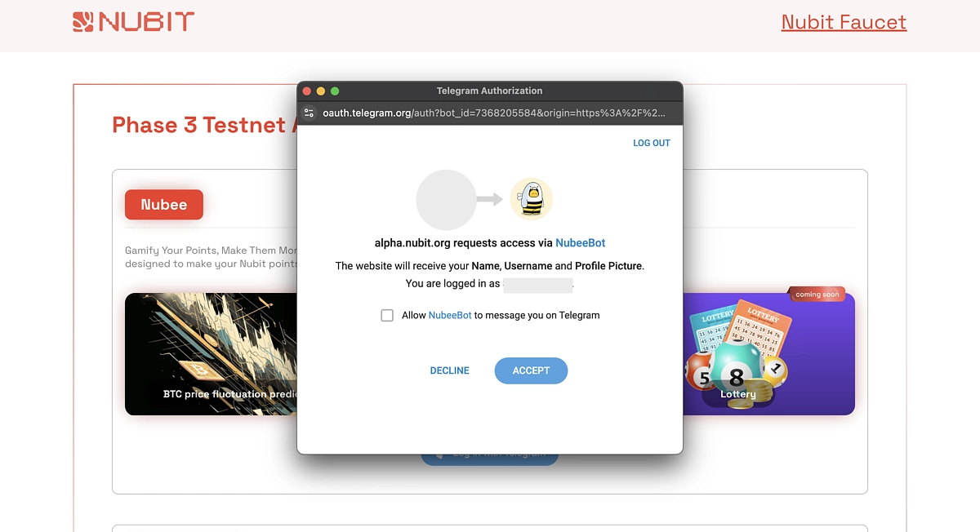Open NubeeBot link beside the checkbox
Viewport: 980px width, 532px height.
[x=450, y=315]
